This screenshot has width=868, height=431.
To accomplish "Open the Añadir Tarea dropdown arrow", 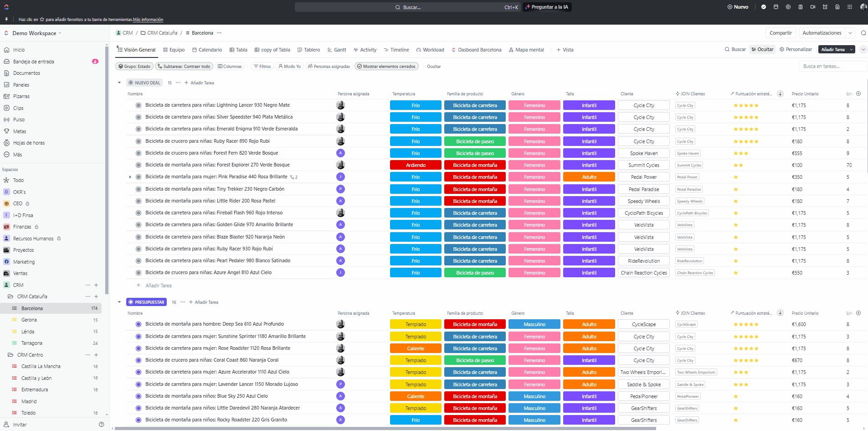I will tap(851, 50).
